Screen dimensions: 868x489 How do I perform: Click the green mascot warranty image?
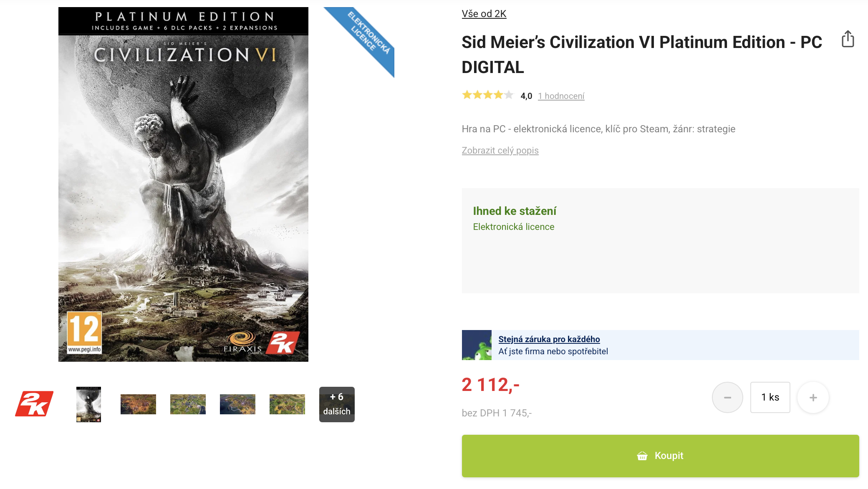pos(477,345)
